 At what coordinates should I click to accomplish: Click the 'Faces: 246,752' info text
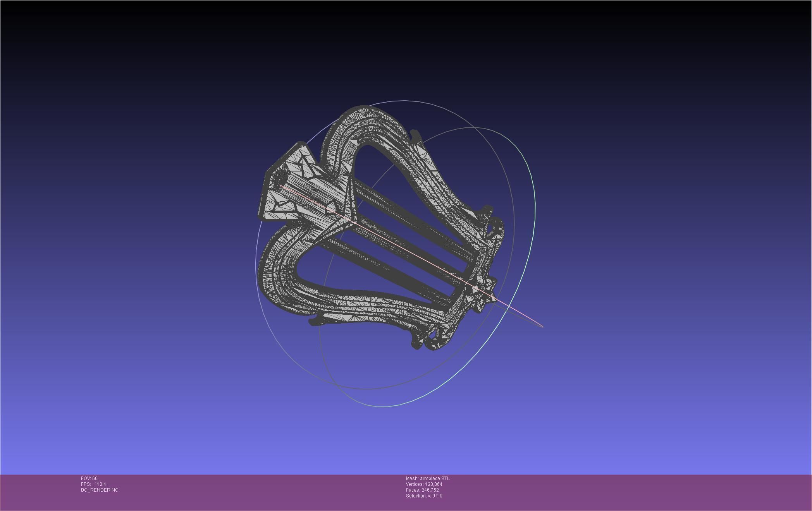click(x=422, y=490)
